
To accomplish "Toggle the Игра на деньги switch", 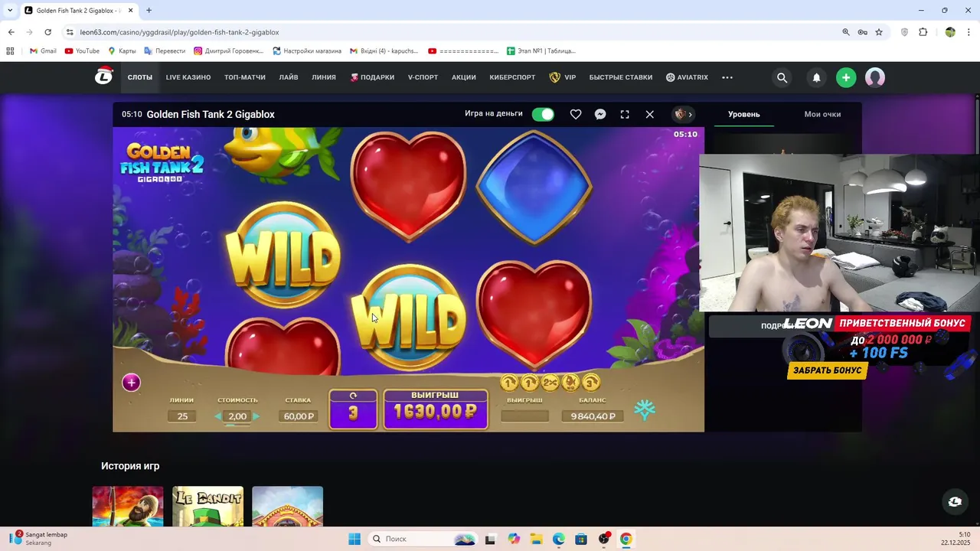I will [x=543, y=114].
